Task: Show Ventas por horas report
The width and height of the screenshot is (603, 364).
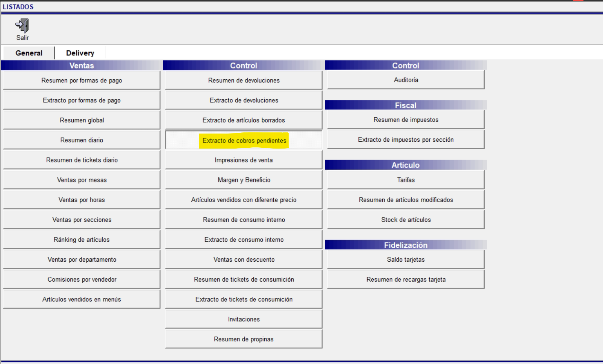Action: [82, 200]
